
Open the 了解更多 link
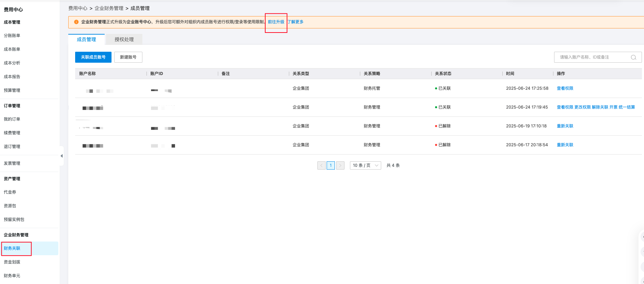point(295,22)
